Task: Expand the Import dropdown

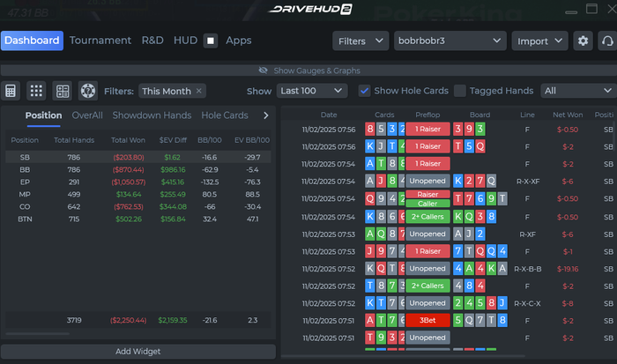Action: (x=539, y=41)
